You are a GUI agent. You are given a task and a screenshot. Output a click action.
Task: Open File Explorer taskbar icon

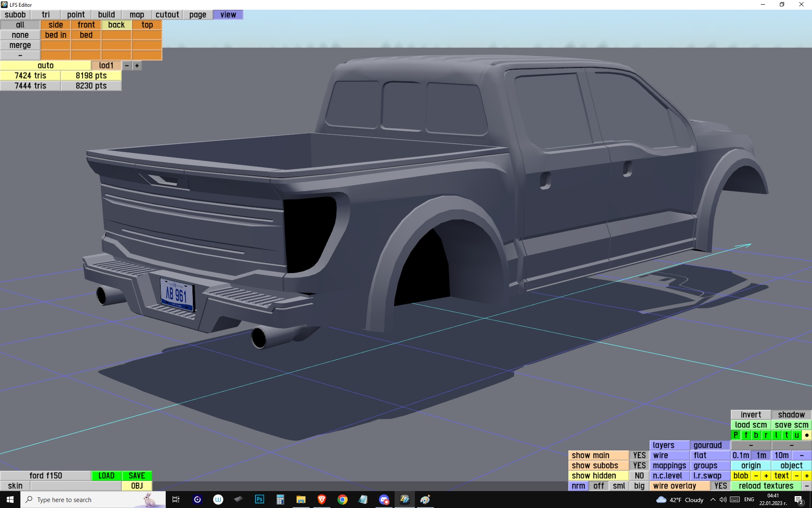[x=301, y=500]
